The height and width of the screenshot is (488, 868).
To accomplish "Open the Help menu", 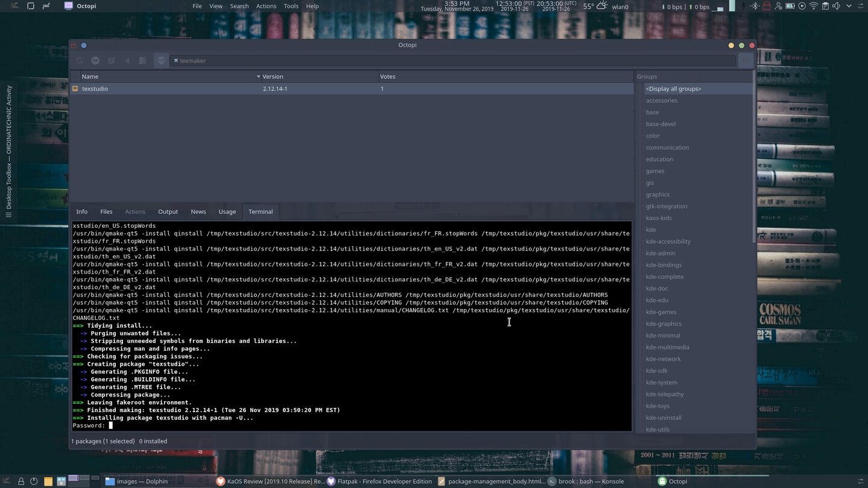I will 312,6.
